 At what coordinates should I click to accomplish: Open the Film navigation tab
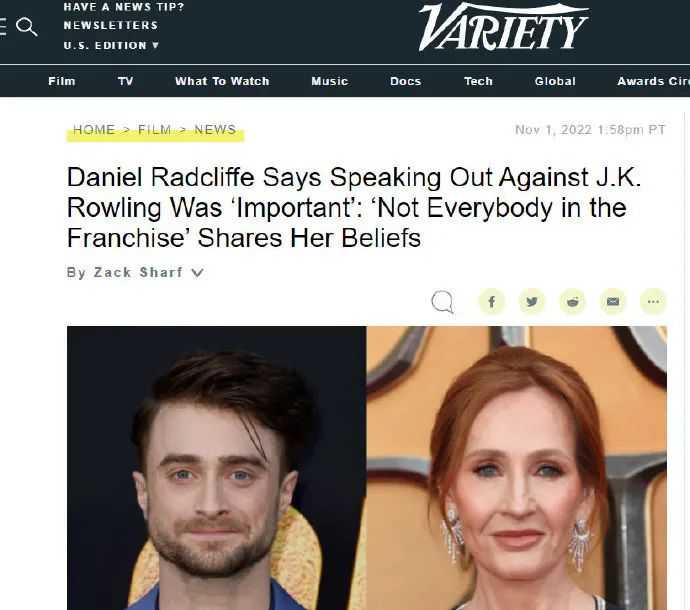pyautogui.click(x=62, y=81)
